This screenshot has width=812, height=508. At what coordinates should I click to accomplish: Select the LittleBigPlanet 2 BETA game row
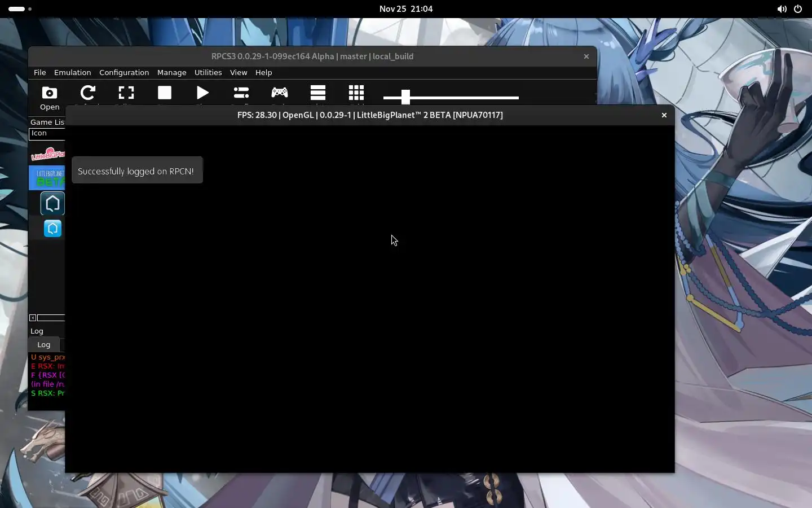(x=47, y=178)
